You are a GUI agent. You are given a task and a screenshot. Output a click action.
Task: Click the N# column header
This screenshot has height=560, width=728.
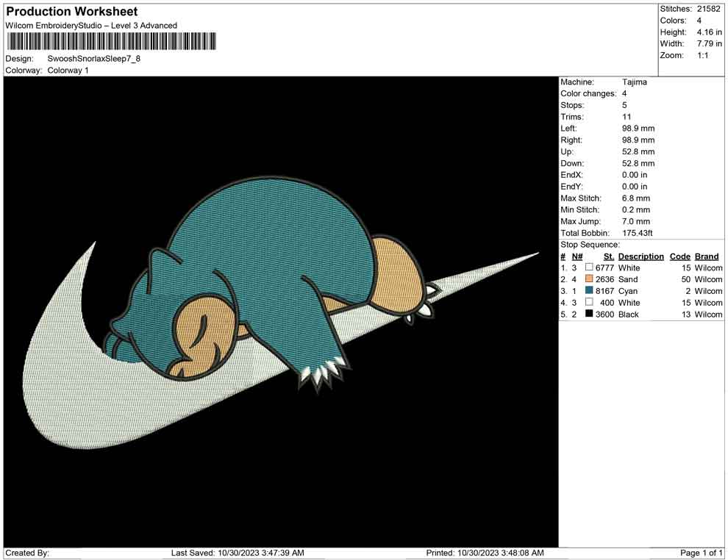pos(577,256)
